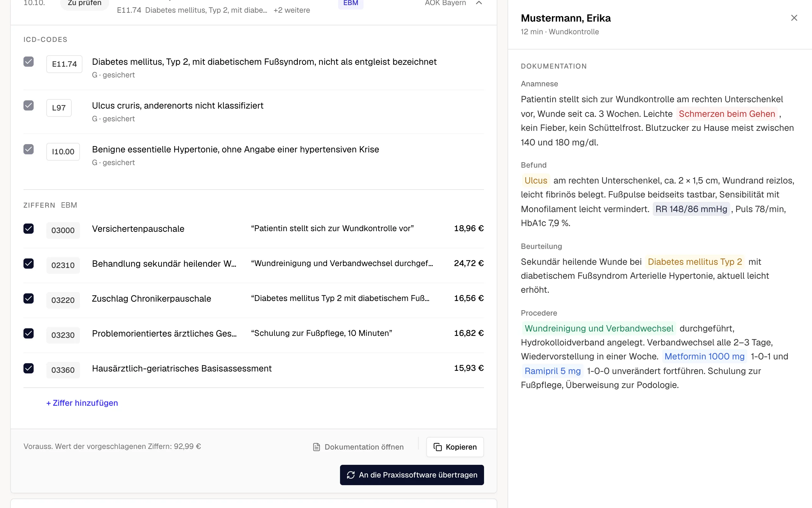Click the Kopieren button
The image size is (812, 508).
[x=455, y=447]
